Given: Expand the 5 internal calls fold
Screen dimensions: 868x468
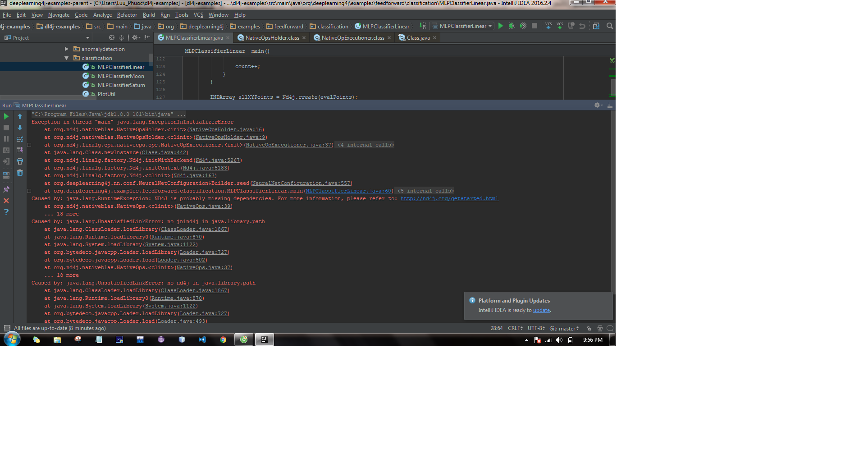Looking at the screenshot, I should 425,191.
